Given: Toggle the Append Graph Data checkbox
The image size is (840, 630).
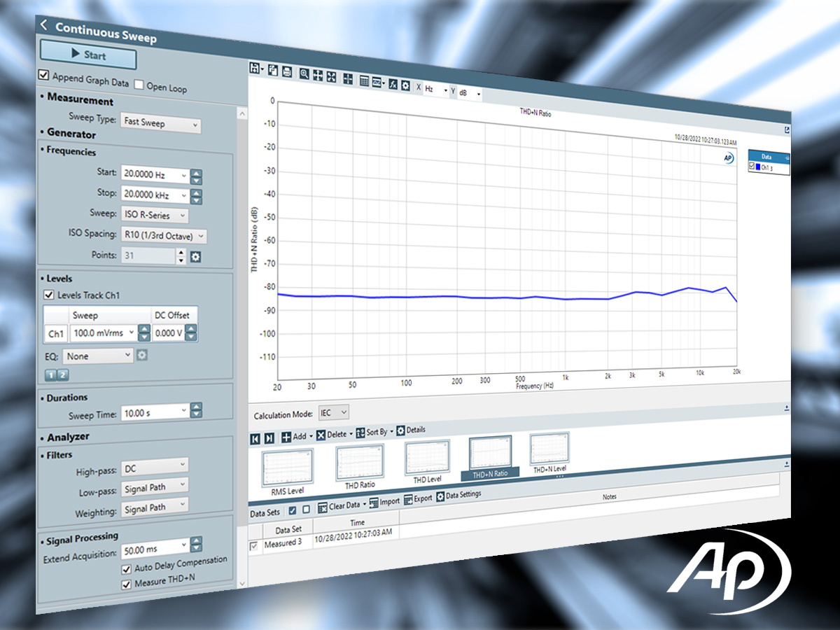Looking at the screenshot, I should tap(43, 76).
